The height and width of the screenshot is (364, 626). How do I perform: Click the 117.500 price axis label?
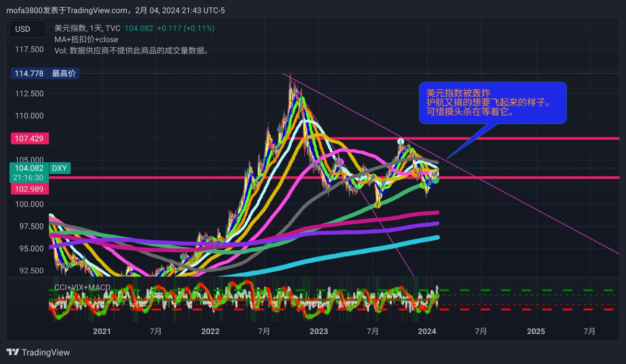(x=30, y=49)
